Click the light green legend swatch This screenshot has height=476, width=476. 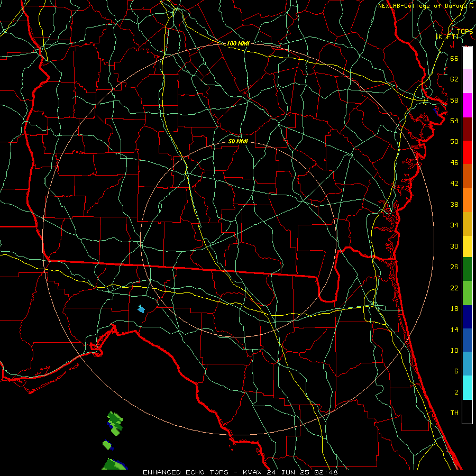(467, 293)
